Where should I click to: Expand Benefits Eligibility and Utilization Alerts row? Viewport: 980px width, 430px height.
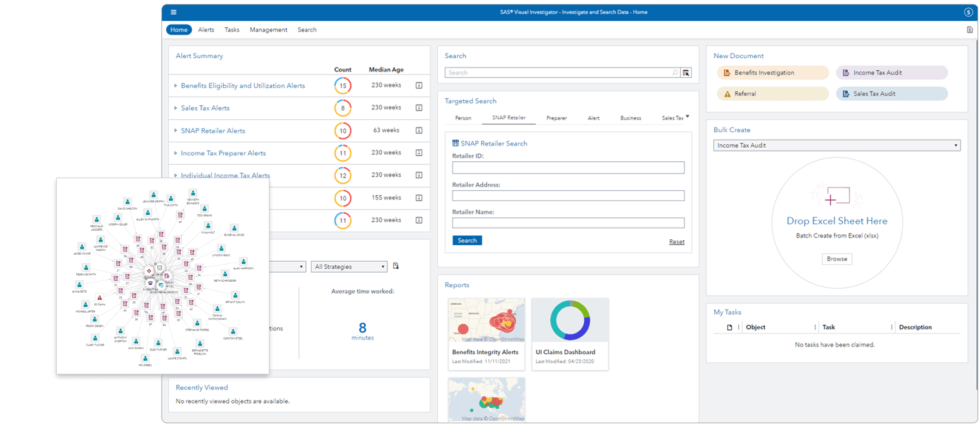[175, 86]
